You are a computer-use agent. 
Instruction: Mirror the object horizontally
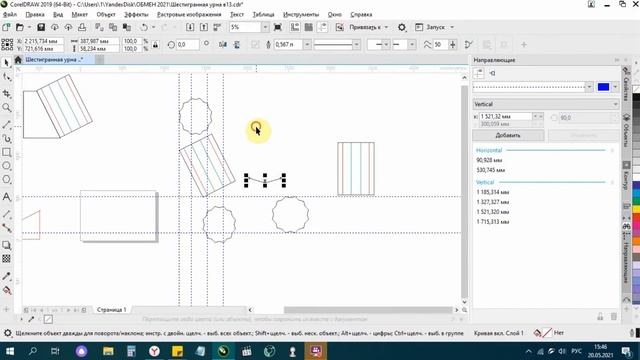(223, 44)
